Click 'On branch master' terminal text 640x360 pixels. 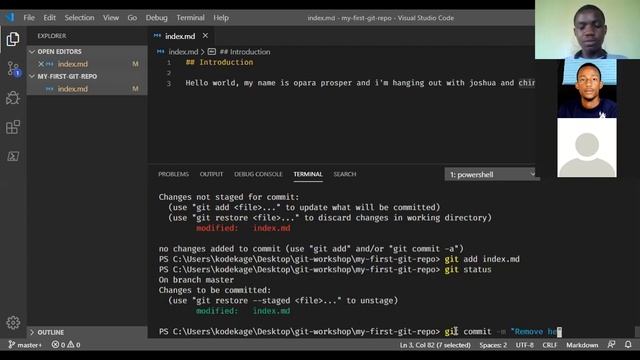pos(196,280)
